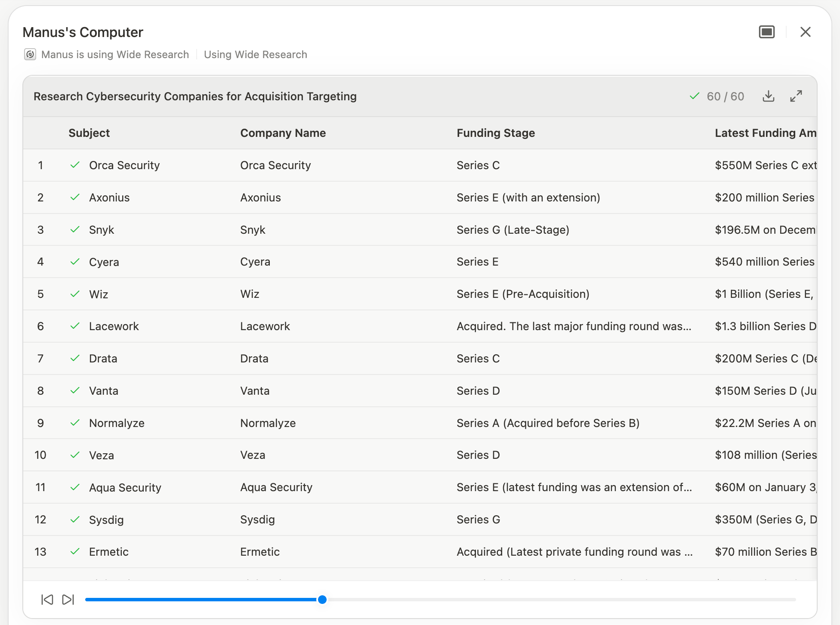
Task: Click the '$22.2M Series A on' funding amount
Action: pos(766,423)
